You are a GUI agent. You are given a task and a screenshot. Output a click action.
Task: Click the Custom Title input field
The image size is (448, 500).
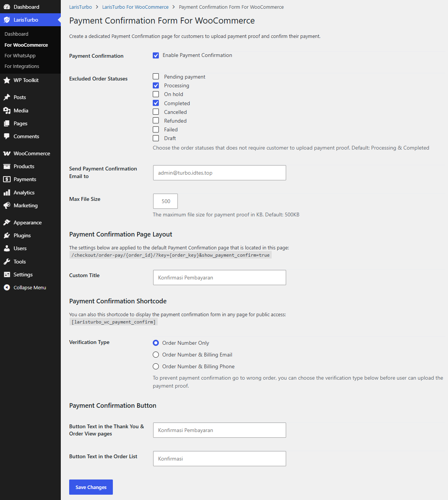(220, 278)
